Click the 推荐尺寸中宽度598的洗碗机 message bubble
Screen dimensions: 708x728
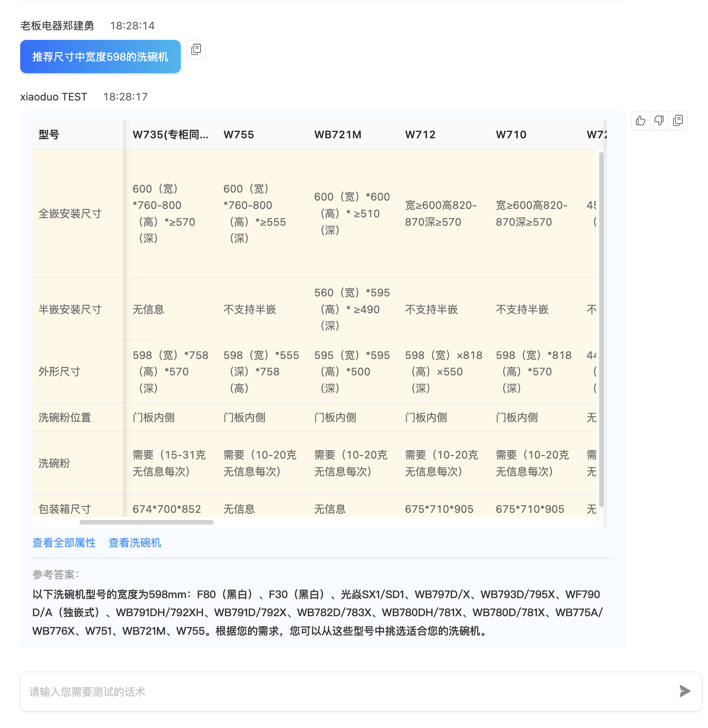[100, 57]
